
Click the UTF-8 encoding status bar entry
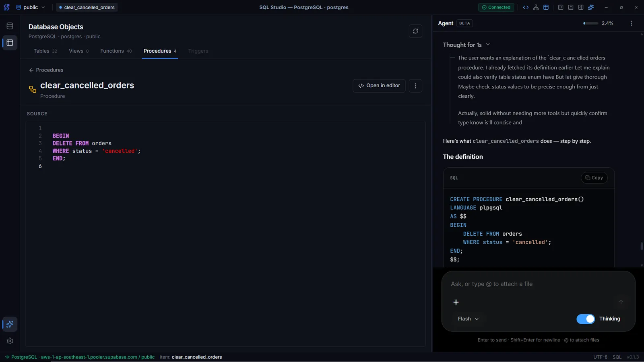pos(600,357)
